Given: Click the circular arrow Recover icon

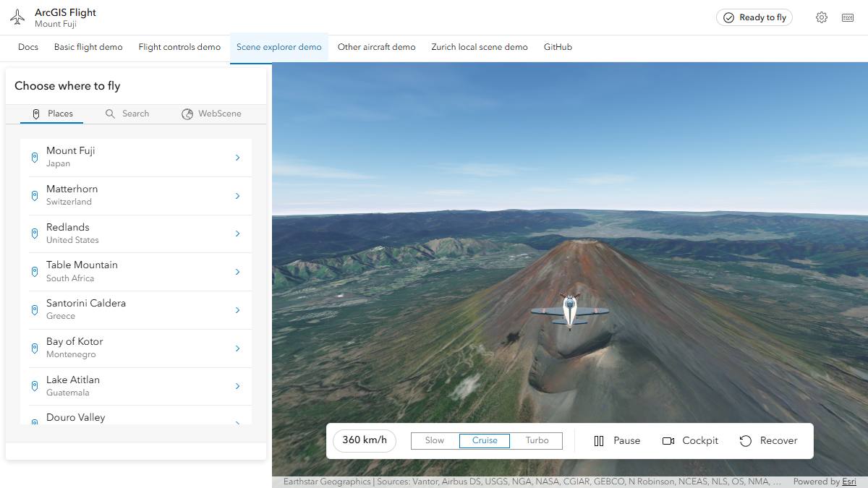Looking at the screenshot, I should [x=746, y=441].
